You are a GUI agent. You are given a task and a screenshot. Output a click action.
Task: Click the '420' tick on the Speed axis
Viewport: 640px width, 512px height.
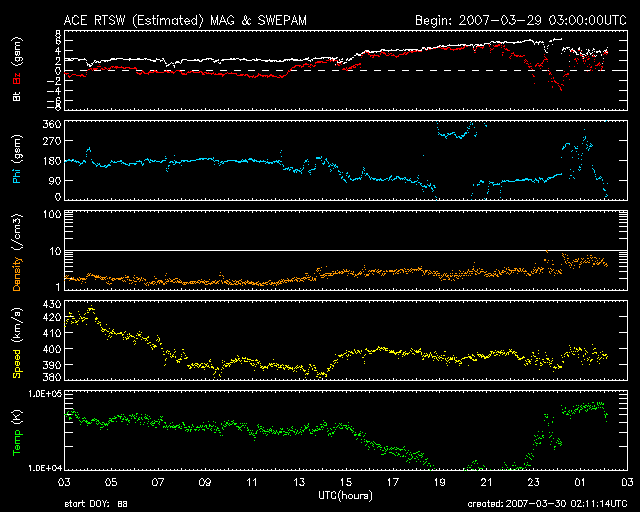pyautogui.click(x=52, y=317)
